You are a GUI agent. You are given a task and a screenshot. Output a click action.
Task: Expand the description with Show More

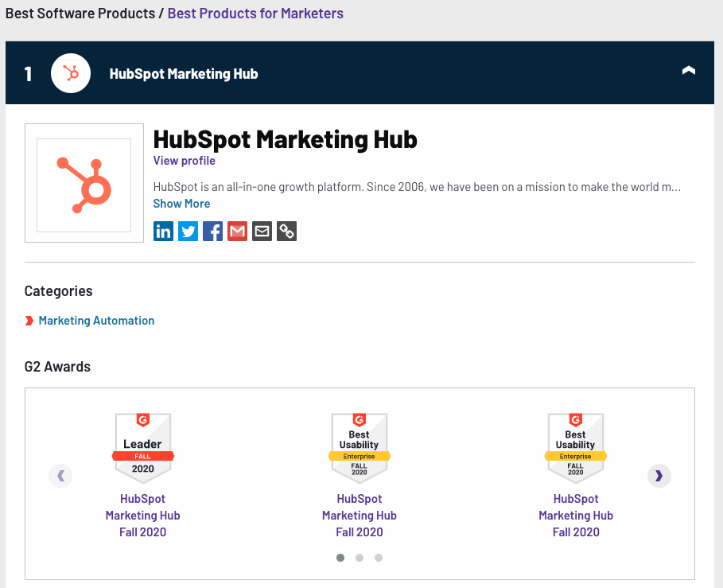(x=181, y=203)
